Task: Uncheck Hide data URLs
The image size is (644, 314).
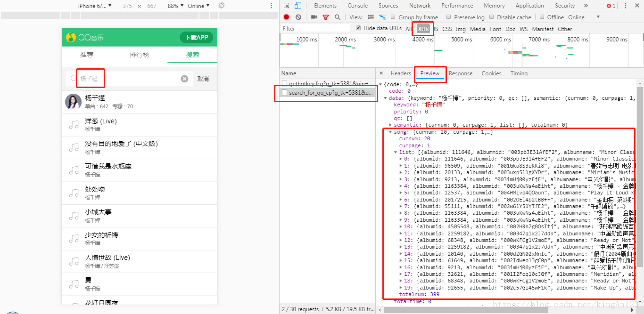Action: point(358,28)
